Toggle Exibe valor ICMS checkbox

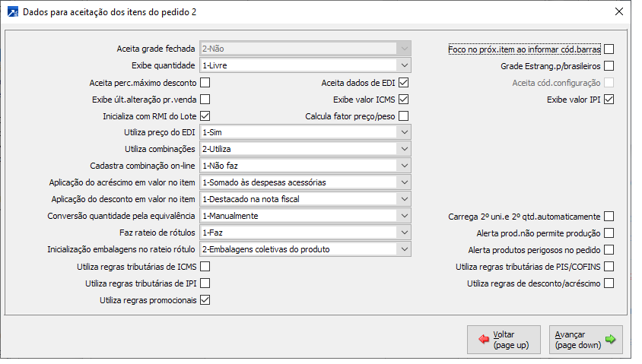coord(403,100)
